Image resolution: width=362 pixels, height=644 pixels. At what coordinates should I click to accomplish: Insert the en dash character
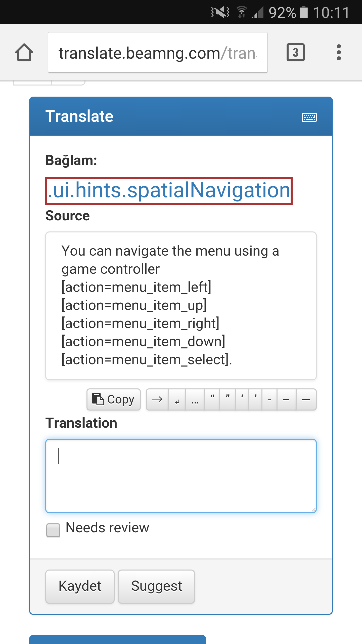coord(286,399)
